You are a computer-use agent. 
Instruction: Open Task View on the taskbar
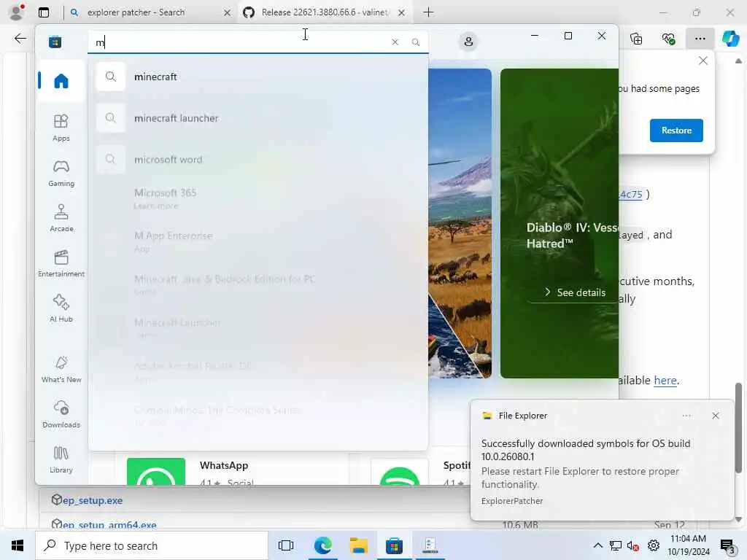pyautogui.click(x=286, y=545)
